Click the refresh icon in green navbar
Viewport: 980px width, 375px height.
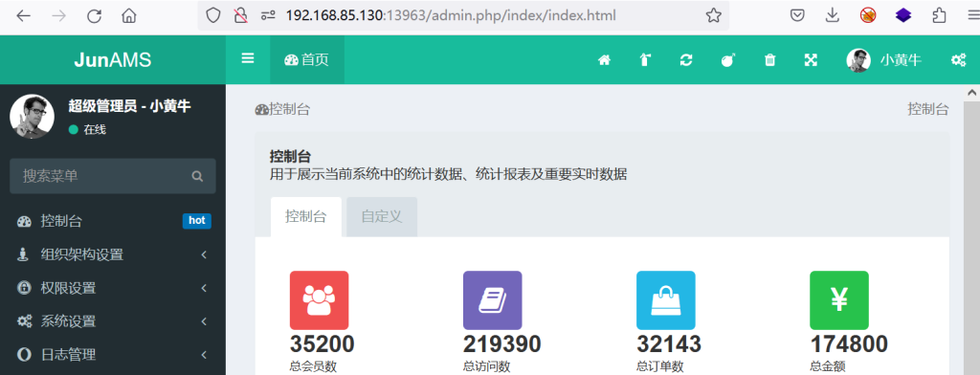(x=686, y=60)
